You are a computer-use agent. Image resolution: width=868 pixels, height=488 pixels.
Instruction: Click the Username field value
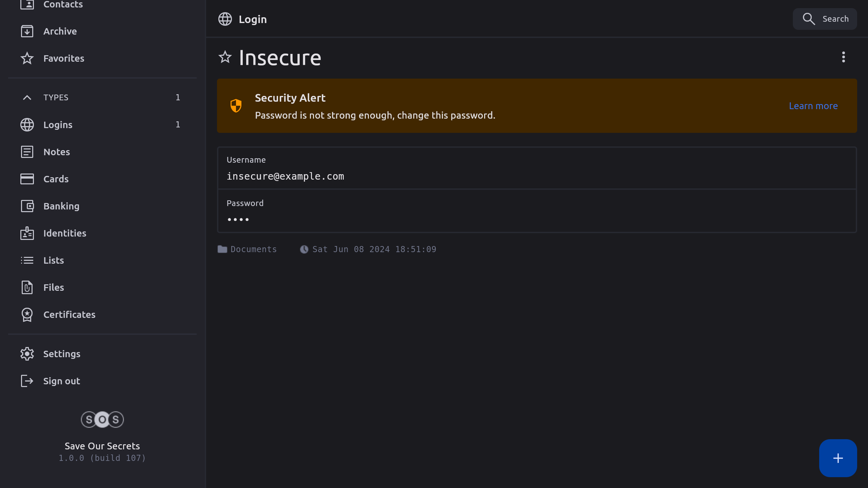pyautogui.click(x=285, y=176)
